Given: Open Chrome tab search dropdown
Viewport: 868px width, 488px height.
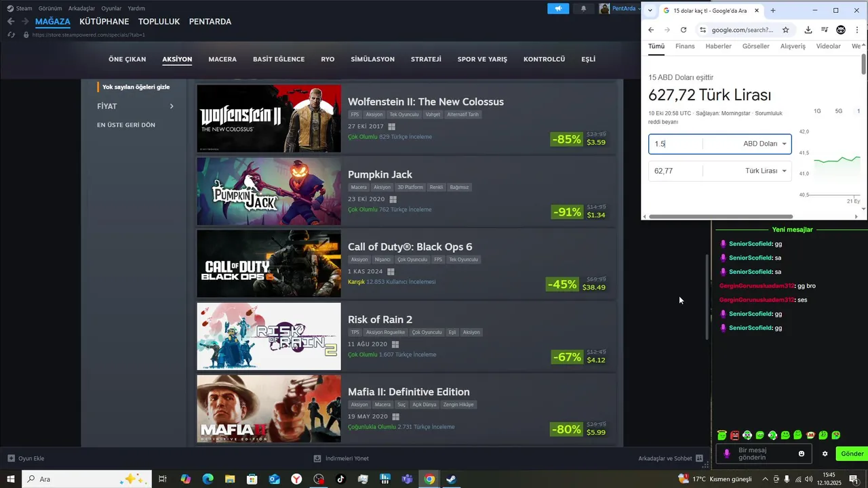Looking at the screenshot, I should coord(650,11).
